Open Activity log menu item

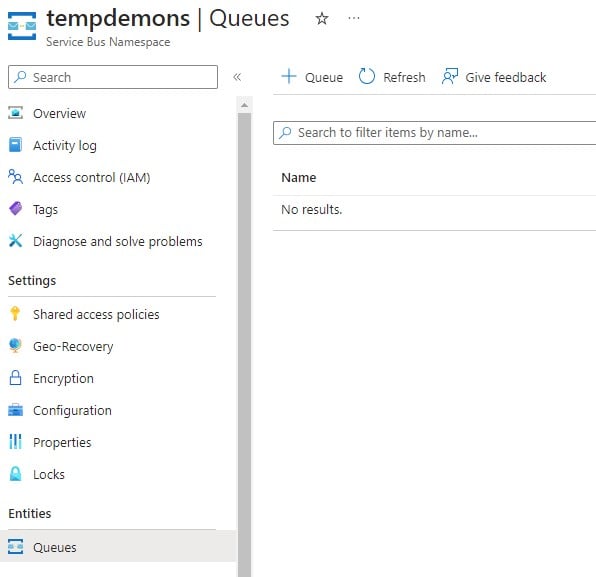(65, 145)
